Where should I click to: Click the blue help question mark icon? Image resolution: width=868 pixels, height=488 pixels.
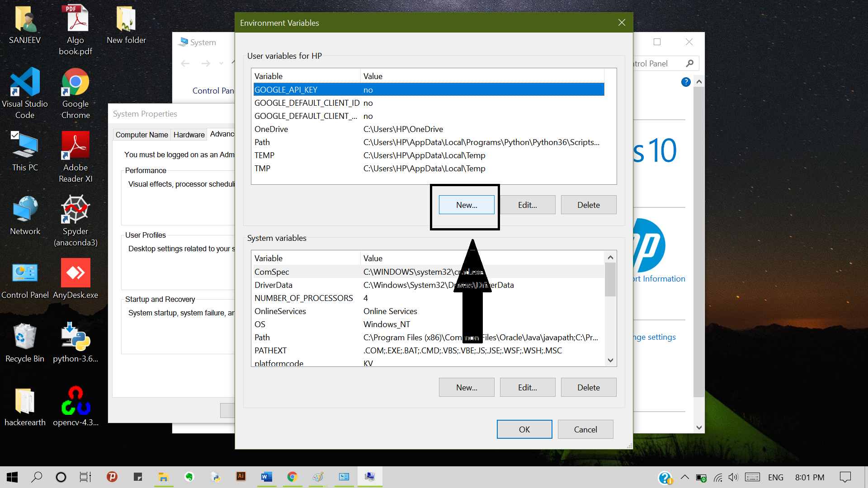[x=685, y=82]
